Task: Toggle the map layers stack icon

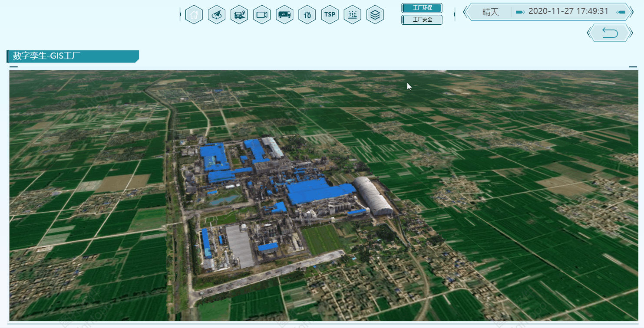Action: [x=375, y=15]
